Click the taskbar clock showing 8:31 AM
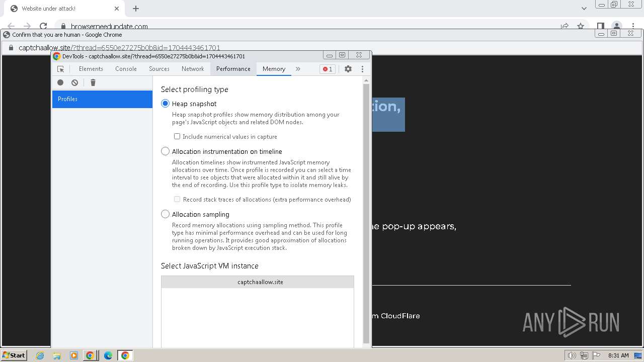The width and height of the screenshot is (644, 362). 618,355
